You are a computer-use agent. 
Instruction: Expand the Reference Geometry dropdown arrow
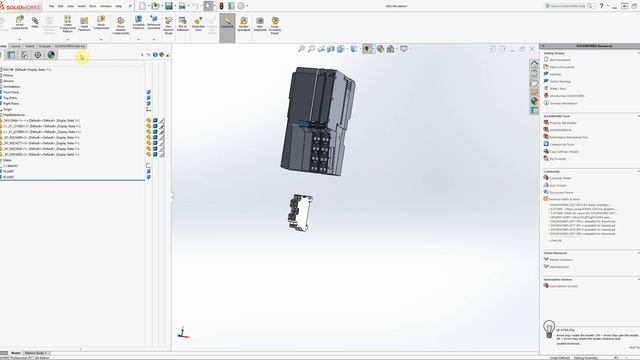pyautogui.click(x=154, y=40)
